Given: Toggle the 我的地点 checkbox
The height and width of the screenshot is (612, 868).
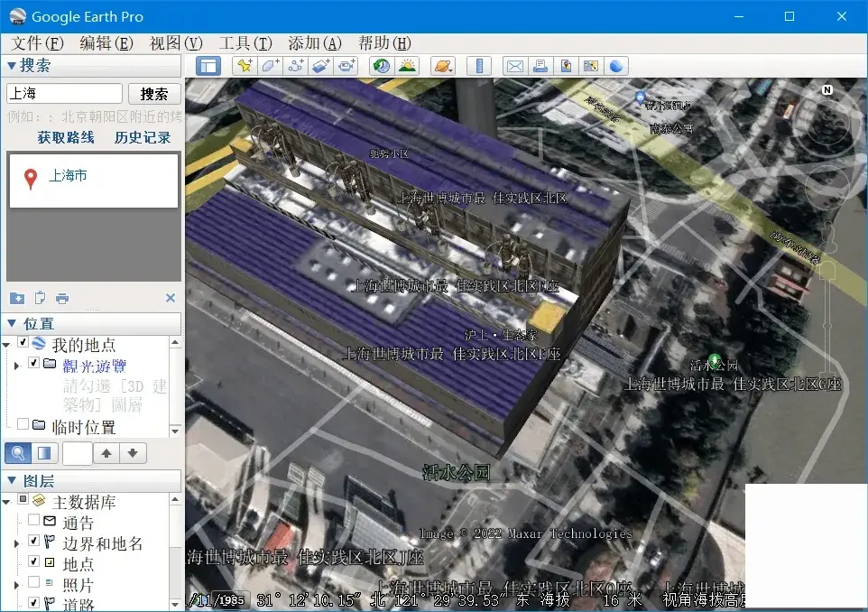Looking at the screenshot, I should pyautogui.click(x=23, y=342).
